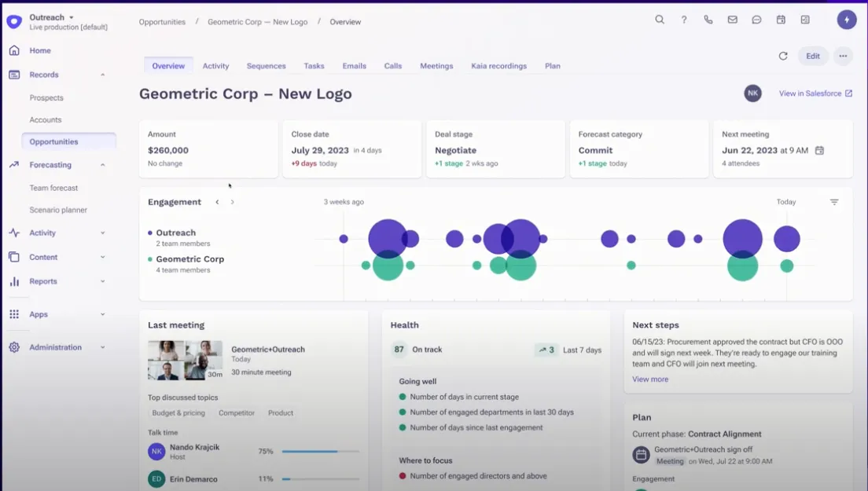
Task: Collapse the Forecasting section chevron
Action: (x=102, y=165)
